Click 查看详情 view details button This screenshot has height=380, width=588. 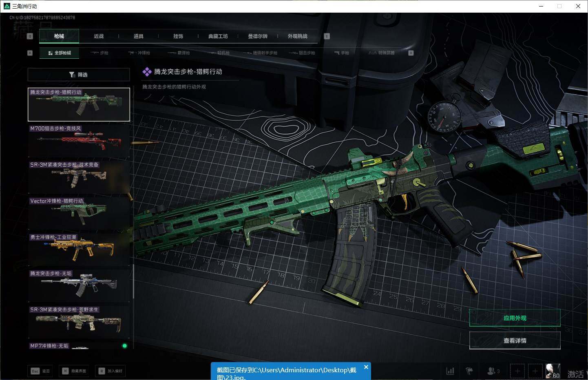(x=515, y=340)
